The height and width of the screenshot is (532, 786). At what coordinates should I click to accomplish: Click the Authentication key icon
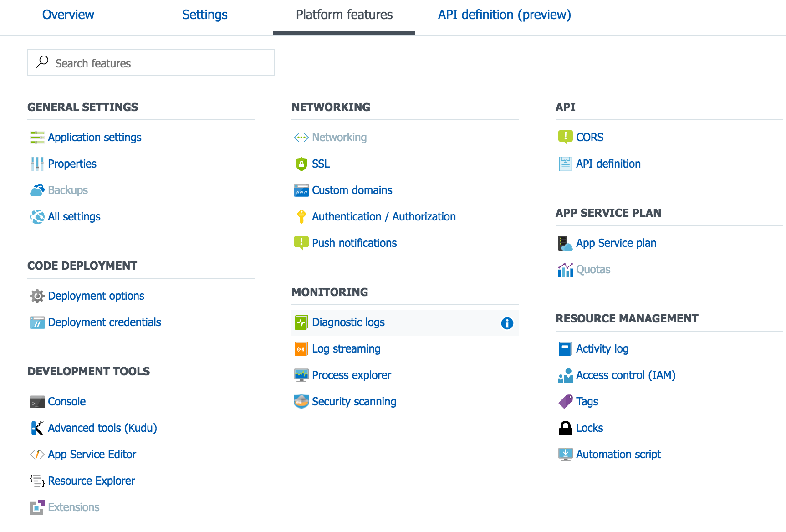point(301,217)
